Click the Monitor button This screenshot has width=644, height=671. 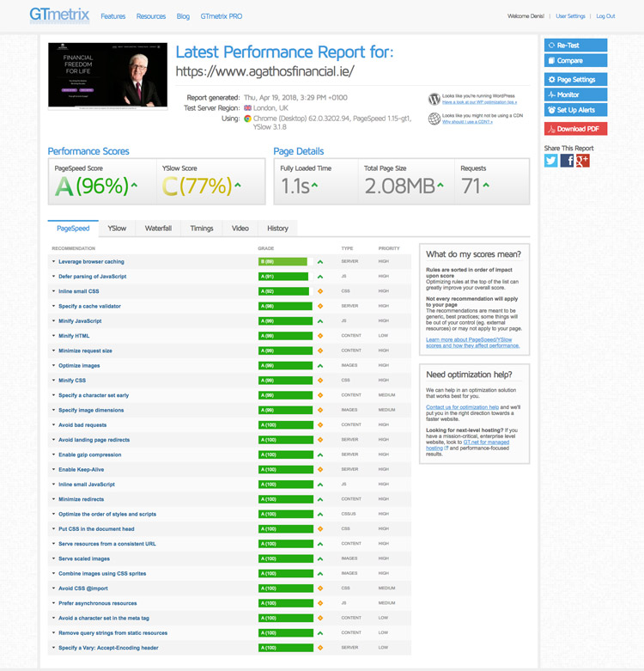(x=575, y=95)
